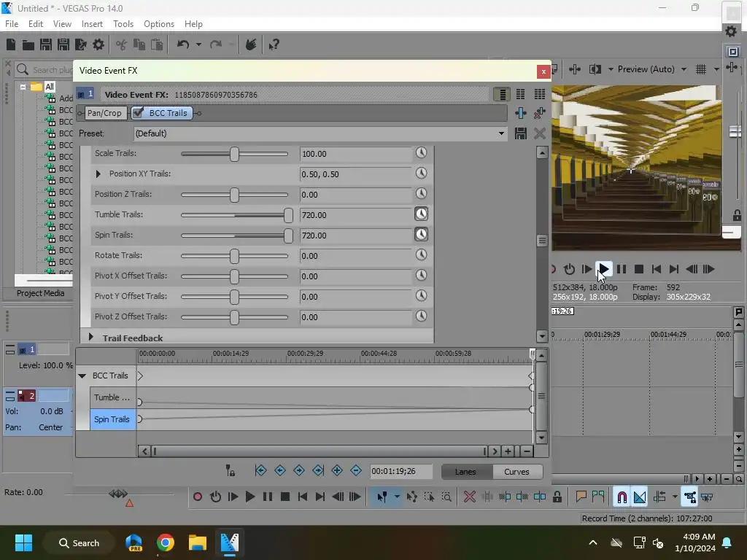Click the Tumble Trails value field
747x560 pixels.
tap(356, 215)
